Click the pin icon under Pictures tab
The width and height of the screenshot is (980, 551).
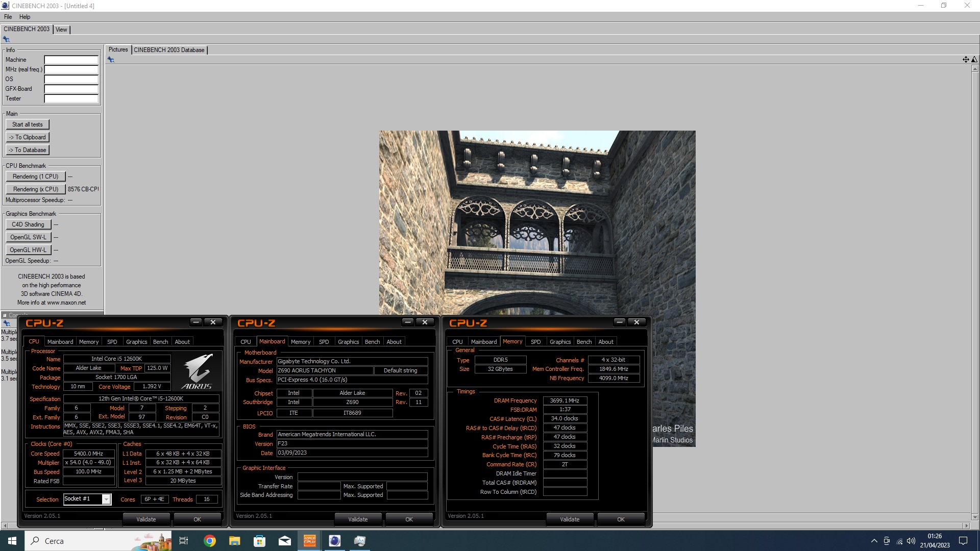coord(111,60)
